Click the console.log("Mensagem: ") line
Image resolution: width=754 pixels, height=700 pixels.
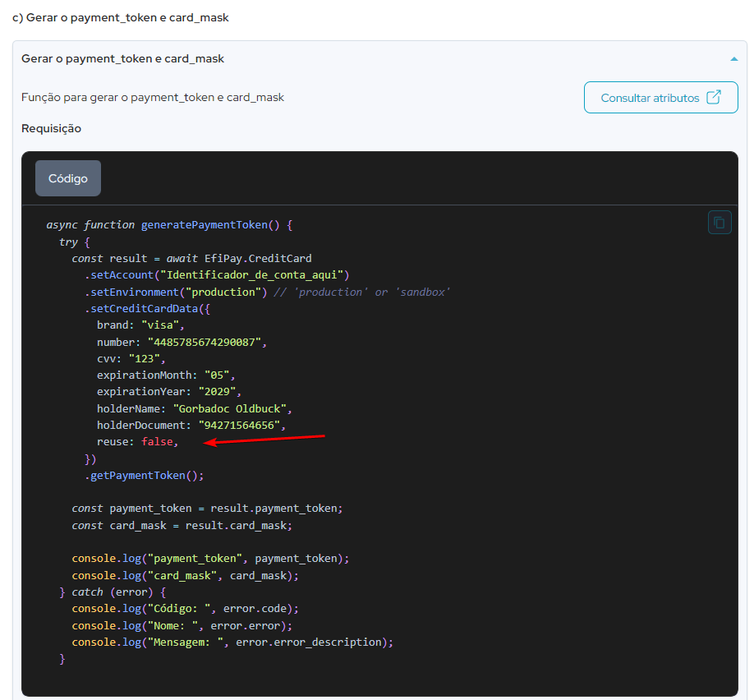pos(232,642)
